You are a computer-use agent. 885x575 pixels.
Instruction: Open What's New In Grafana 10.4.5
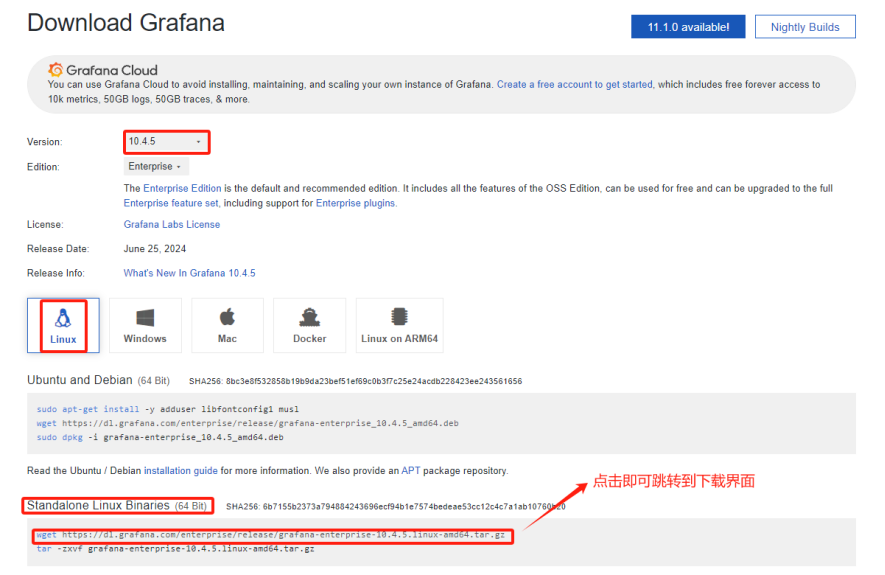click(x=189, y=273)
